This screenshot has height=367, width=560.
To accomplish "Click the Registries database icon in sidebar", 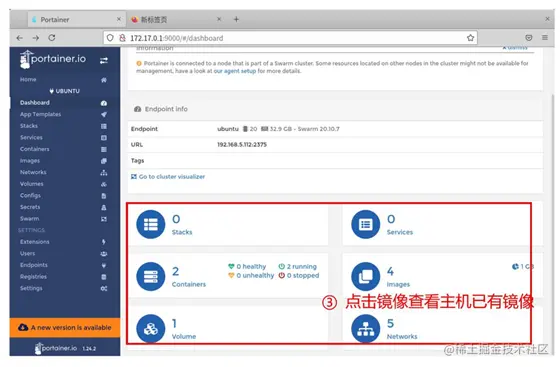I will tap(104, 277).
